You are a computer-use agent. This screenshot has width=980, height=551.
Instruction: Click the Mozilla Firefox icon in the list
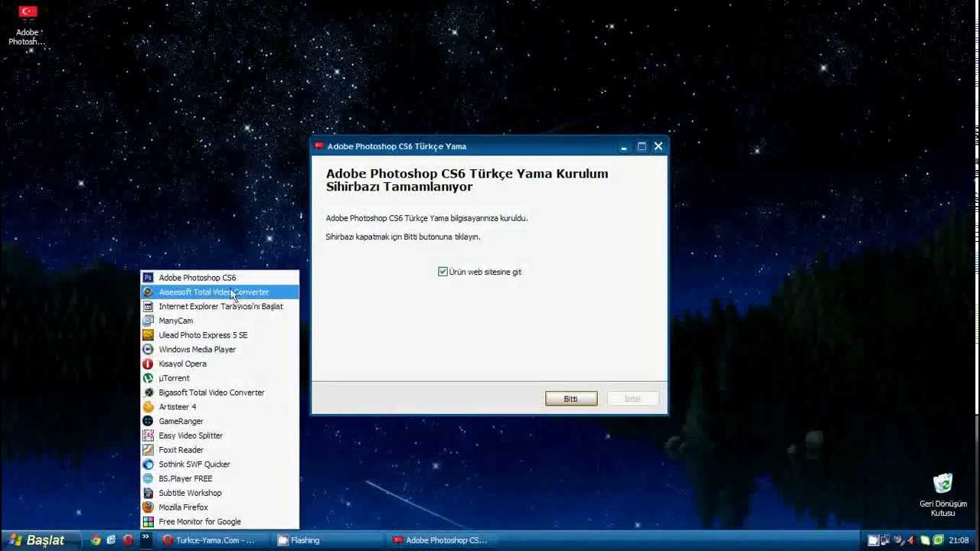point(149,507)
